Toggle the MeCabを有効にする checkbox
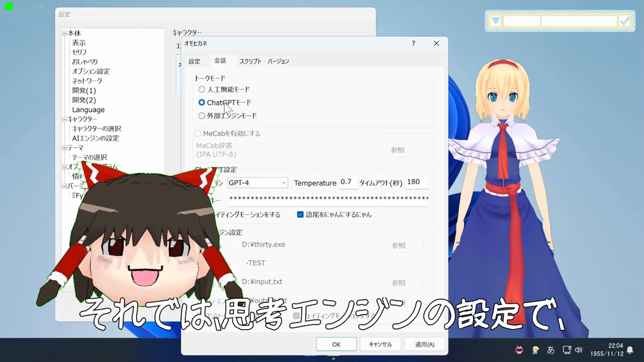This screenshot has width=644, height=362. pyautogui.click(x=198, y=133)
